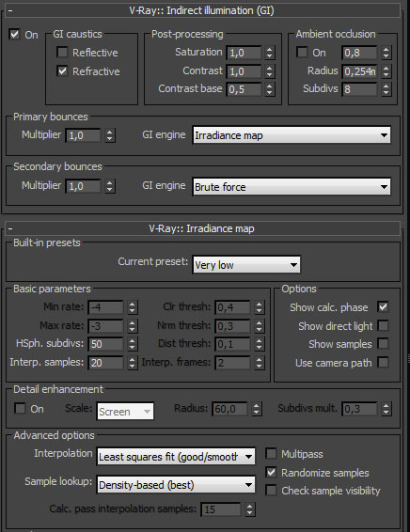Screen dimensions: 410x532
Task: Uncheck Randomize samples
Action: click(271, 472)
